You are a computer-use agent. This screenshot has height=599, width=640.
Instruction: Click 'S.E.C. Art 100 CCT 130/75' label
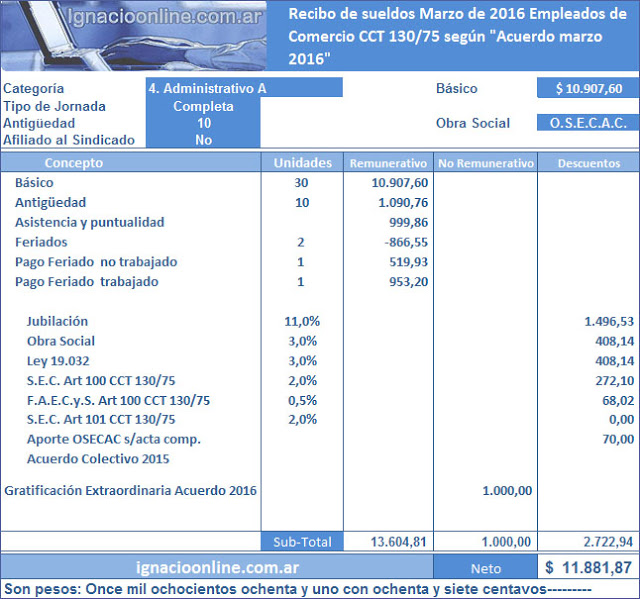pos(101,380)
